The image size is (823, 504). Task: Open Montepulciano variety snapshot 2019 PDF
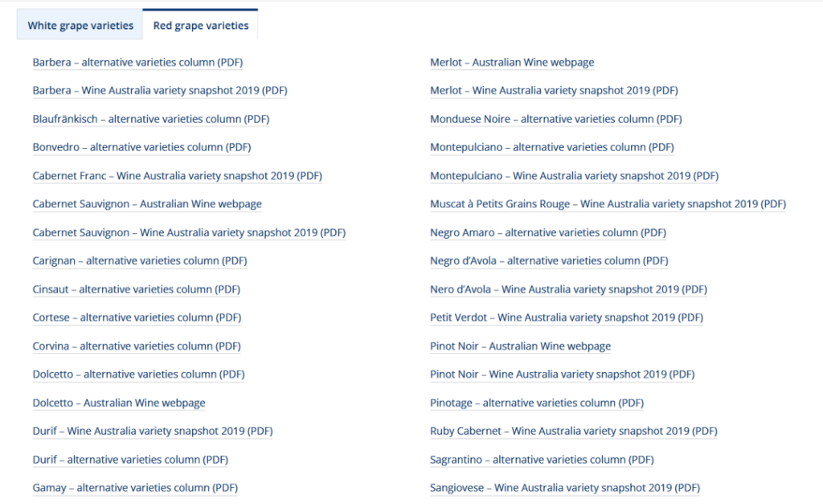coord(574,176)
